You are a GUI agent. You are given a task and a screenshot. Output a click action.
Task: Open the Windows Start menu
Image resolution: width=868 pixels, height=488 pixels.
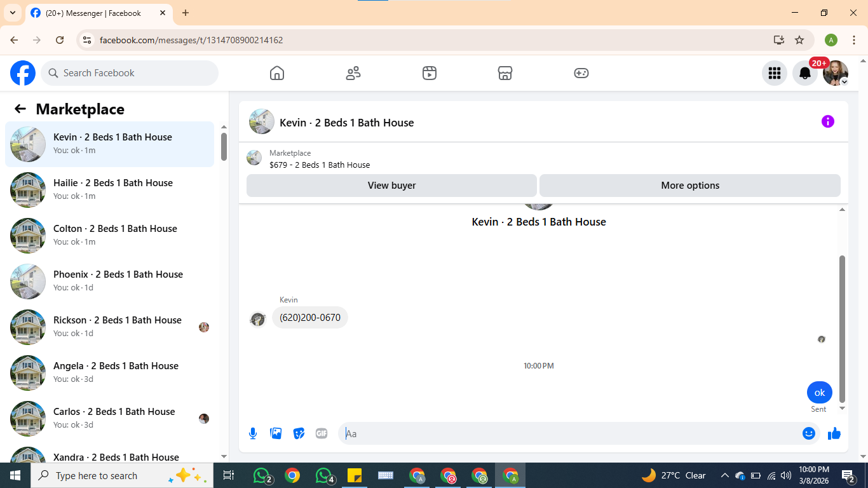coord(15,475)
